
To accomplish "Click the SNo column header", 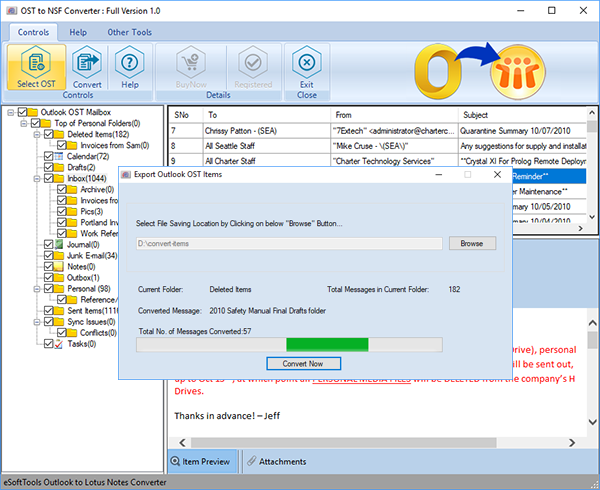I will point(186,115).
